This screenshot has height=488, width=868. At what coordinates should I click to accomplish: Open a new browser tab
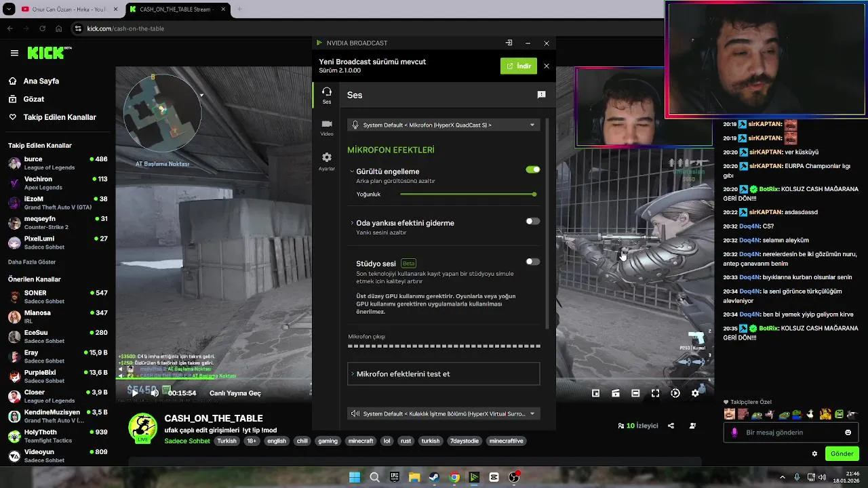coord(239,9)
